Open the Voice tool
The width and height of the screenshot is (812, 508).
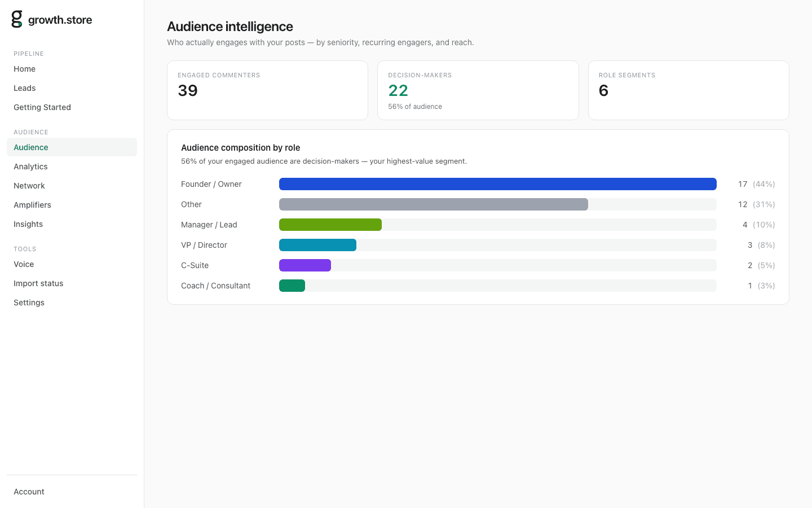tap(72, 264)
